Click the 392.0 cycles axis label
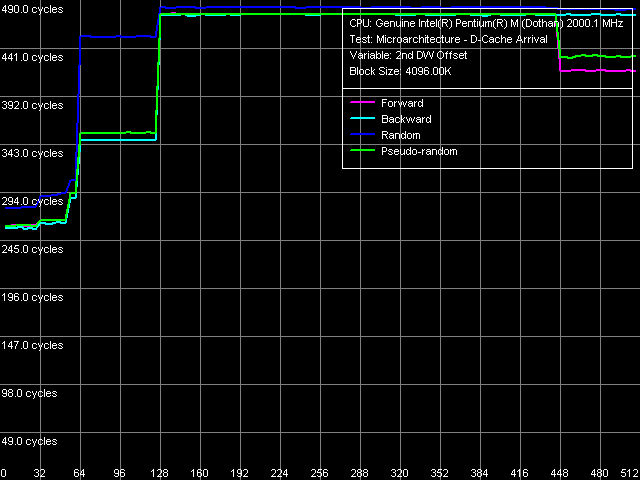Image resolution: width=640 pixels, height=480 pixels. coord(32,105)
